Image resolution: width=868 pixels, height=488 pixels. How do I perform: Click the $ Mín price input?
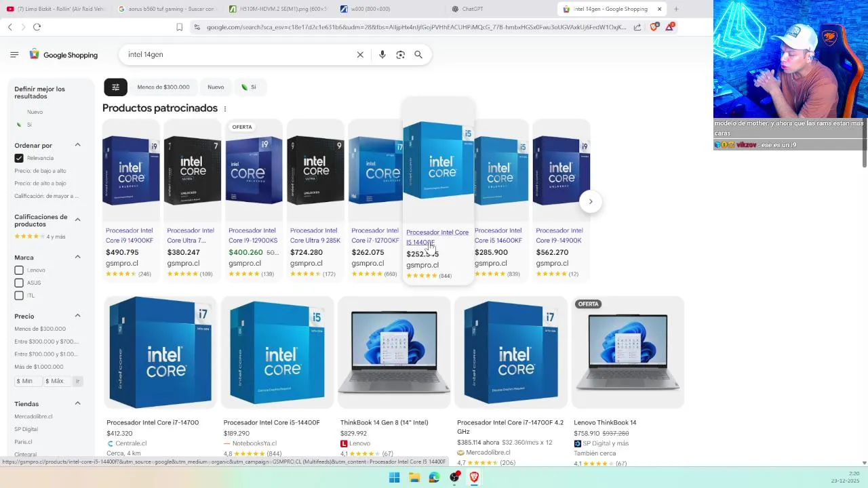coord(28,381)
